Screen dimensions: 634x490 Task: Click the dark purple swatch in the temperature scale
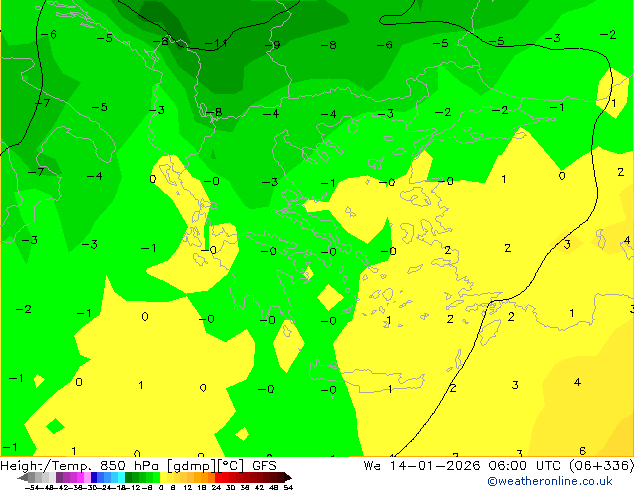click(59, 478)
